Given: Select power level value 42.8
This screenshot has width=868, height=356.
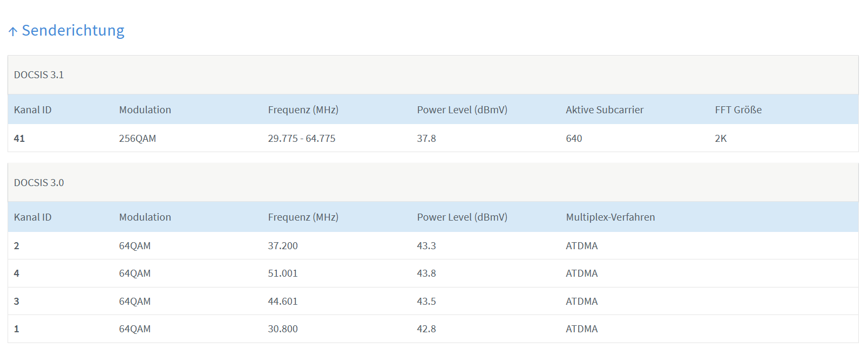Looking at the screenshot, I should tap(426, 329).
